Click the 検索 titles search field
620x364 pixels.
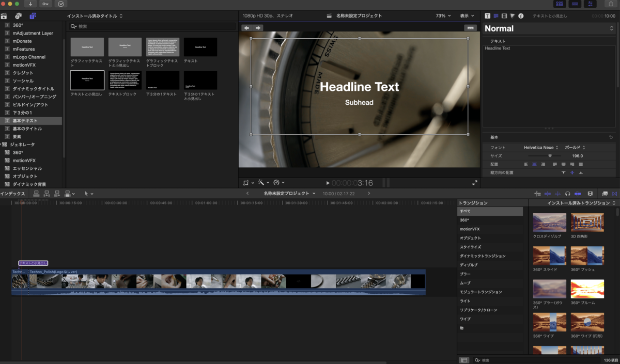153,26
